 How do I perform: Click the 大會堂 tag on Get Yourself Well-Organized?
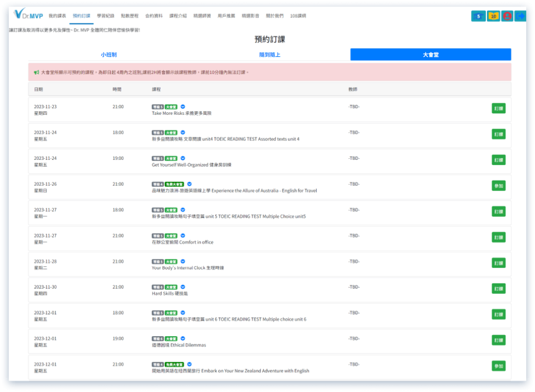tap(171, 158)
